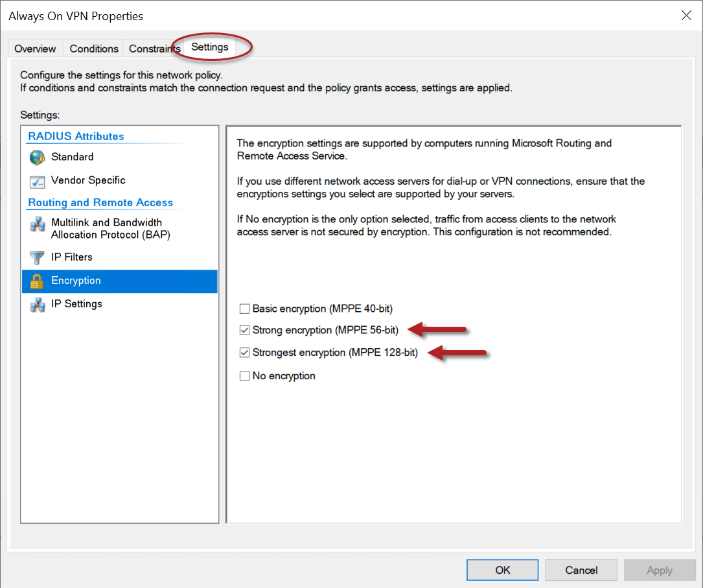Select Vendor Specific in settings list
This screenshot has width=703, height=588.
click(88, 180)
